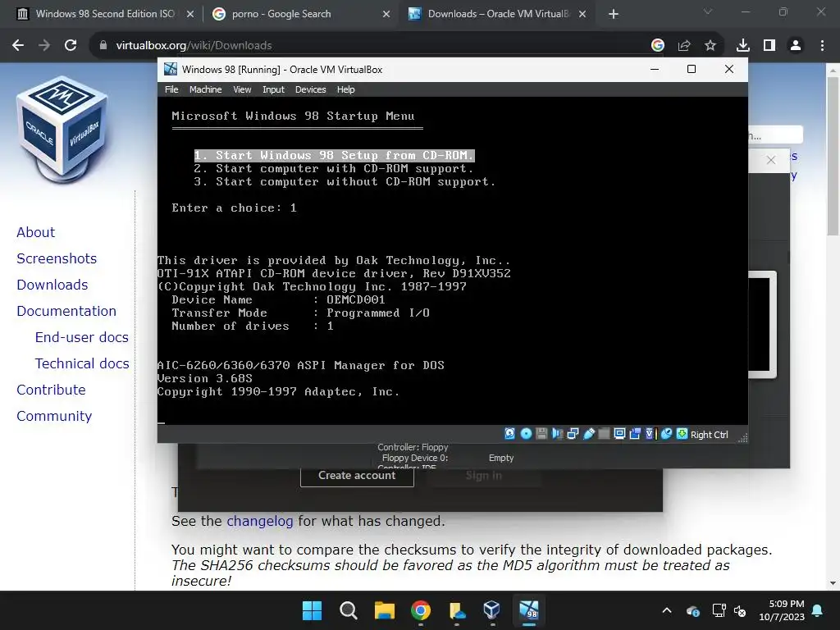Image resolution: width=840 pixels, height=630 pixels.
Task: Click the 'Floppy Device 0:' label
Action: [414, 458]
